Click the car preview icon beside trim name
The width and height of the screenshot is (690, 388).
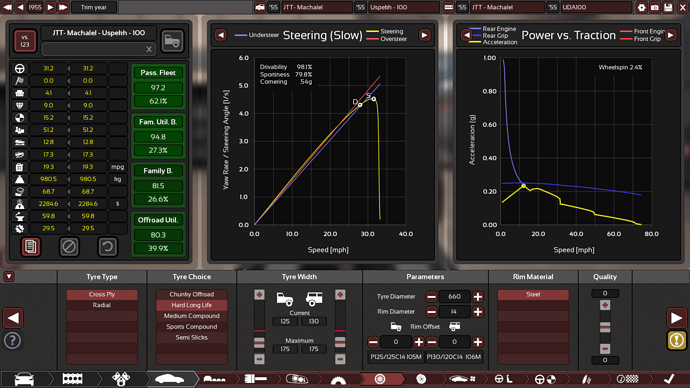point(172,41)
